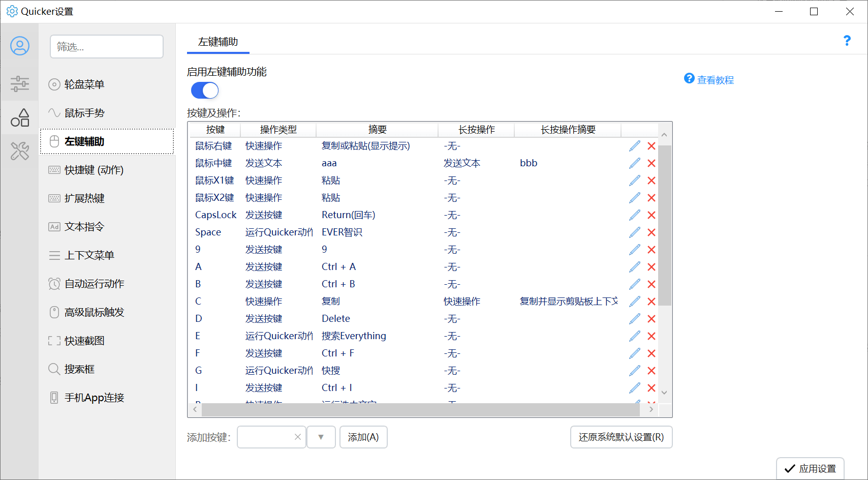Toggle the 启用左键辅助功能 switch
Screen dimensions: 868x480
pyautogui.click(x=205, y=91)
